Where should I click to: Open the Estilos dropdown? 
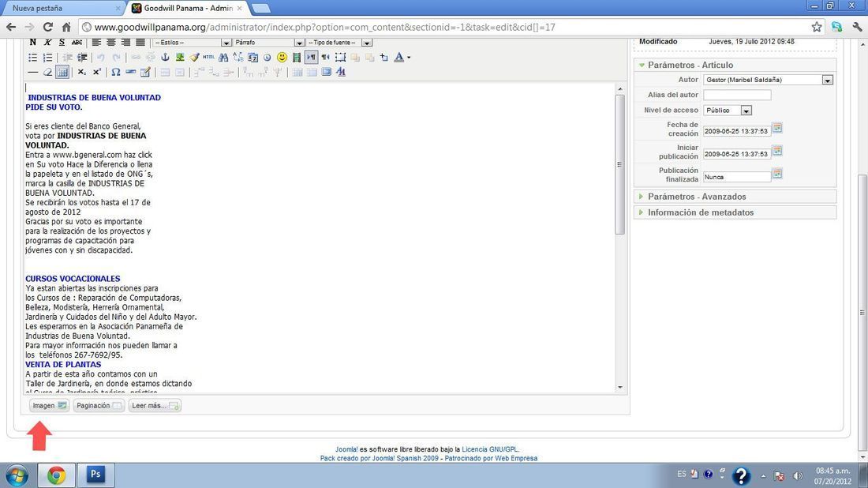tap(192, 43)
